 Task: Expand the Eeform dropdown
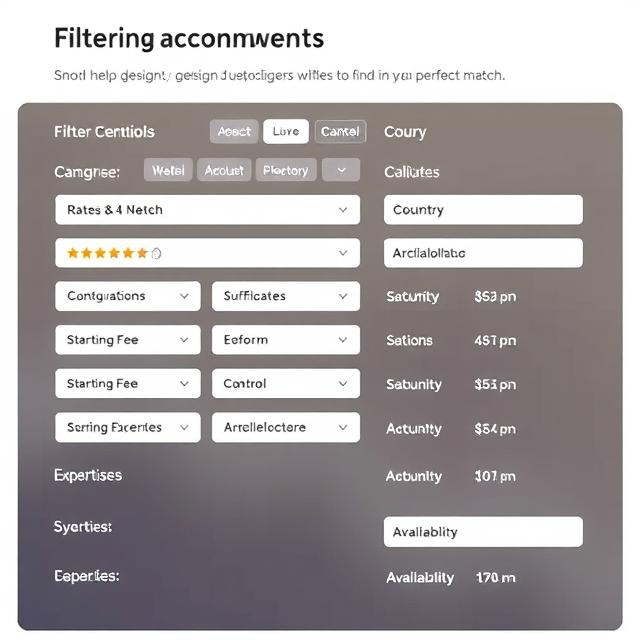click(286, 340)
